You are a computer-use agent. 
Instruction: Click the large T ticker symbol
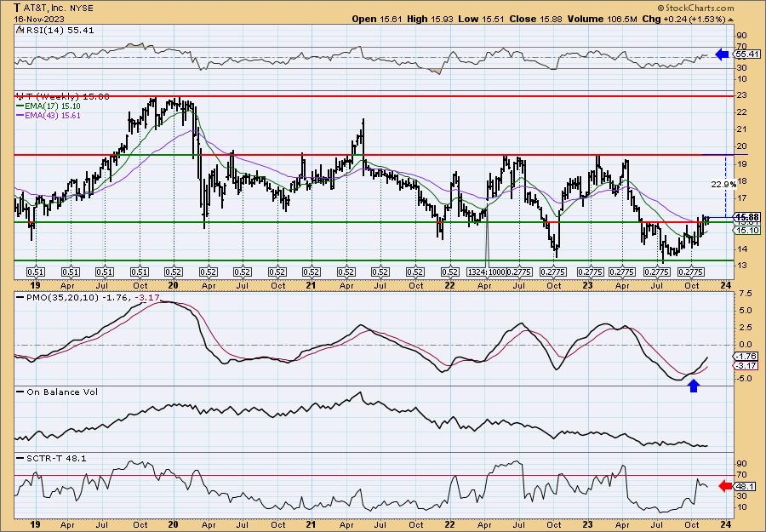click(x=17, y=8)
